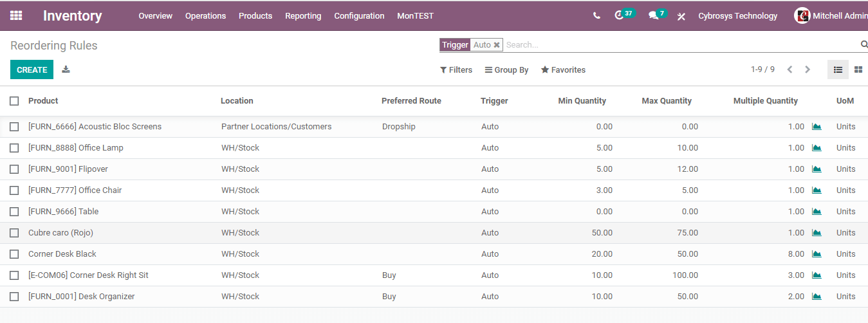This screenshot has height=323, width=868.
Task: Open forecast chart for Cubre caro (Rojo)
Action: tap(817, 233)
